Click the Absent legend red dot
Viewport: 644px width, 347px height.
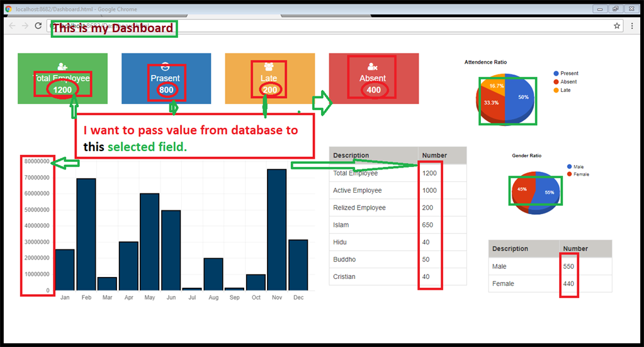[556, 82]
